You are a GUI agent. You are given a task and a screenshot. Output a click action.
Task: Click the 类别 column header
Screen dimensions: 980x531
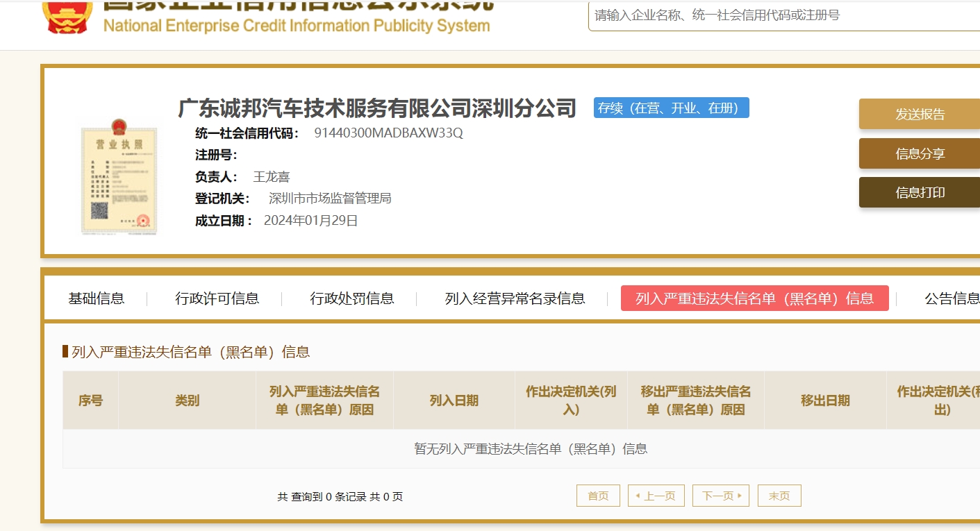click(x=188, y=401)
